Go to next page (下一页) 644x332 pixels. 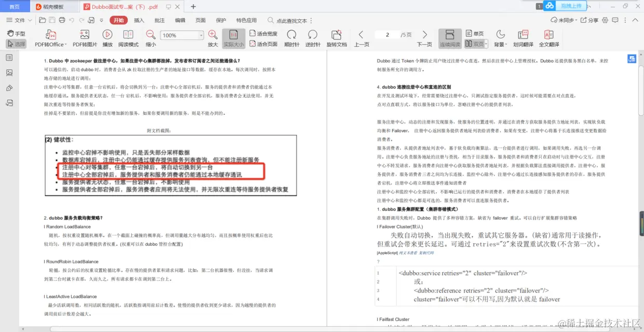[x=424, y=38]
